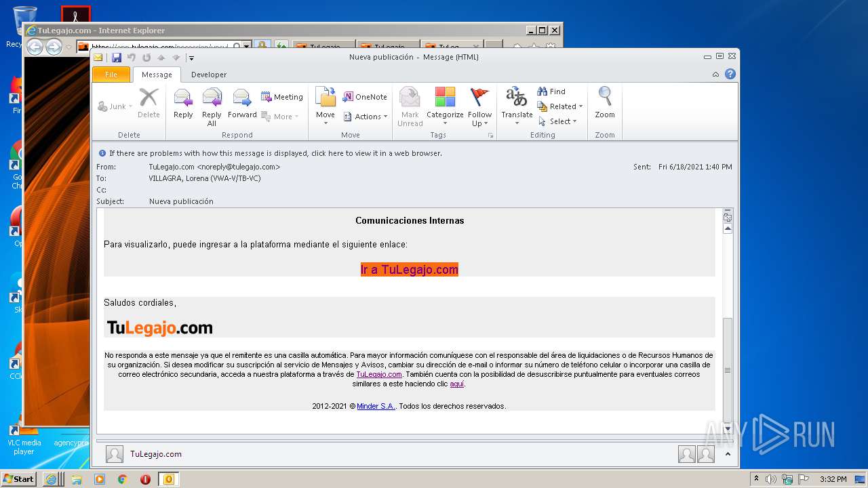Click the TuLegajo.com logo image

pyautogui.click(x=160, y=328)
